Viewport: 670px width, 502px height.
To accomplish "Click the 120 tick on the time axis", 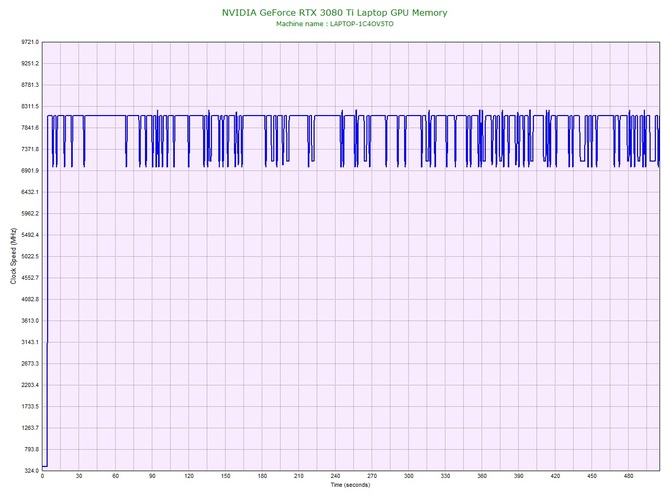I will click(x=189, y=476).
